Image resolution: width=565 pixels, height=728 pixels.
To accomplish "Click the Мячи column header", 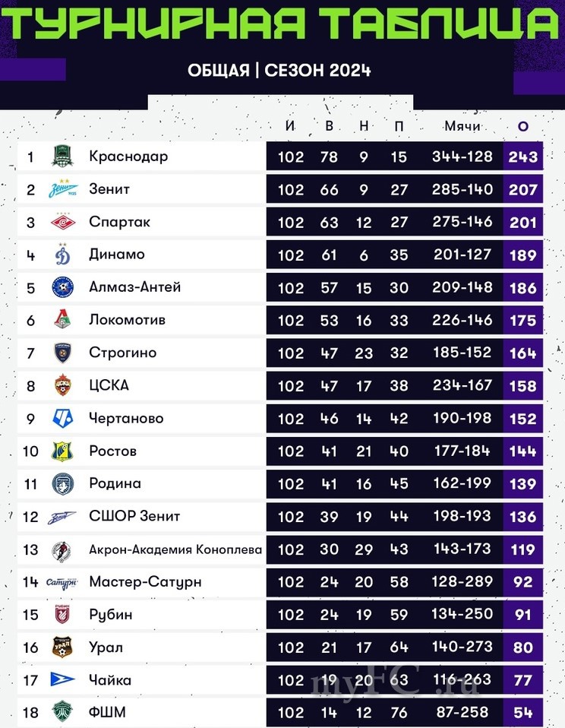I will tap(462, 126).
